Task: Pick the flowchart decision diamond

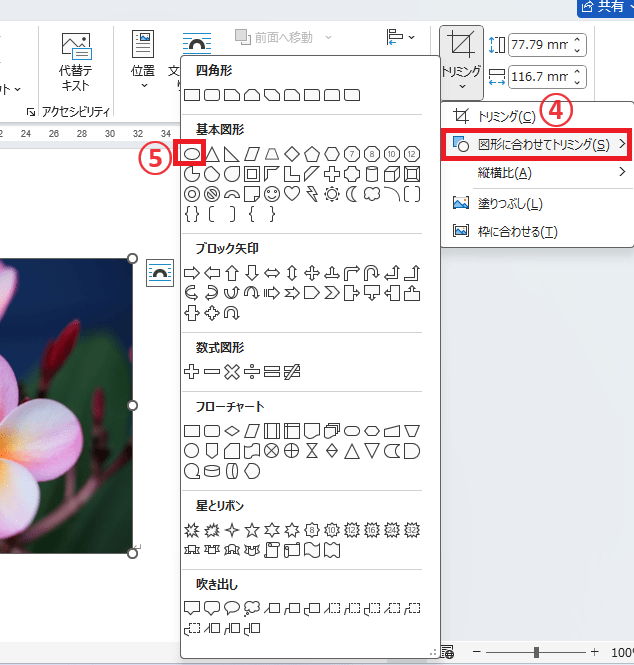Action: [x=232, y=431]
